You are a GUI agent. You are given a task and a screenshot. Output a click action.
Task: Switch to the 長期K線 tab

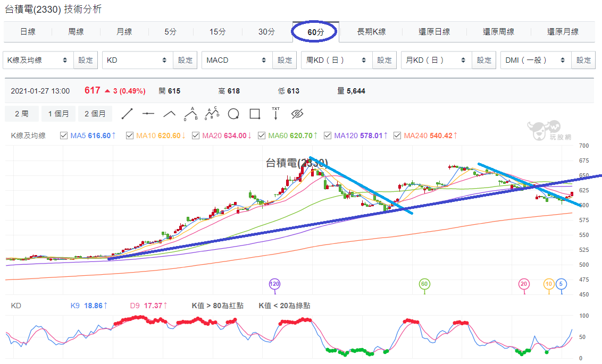(371, 32)
